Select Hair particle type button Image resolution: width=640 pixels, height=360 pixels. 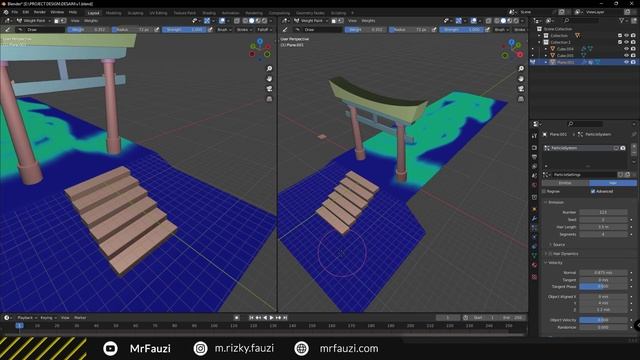[613, 183]
